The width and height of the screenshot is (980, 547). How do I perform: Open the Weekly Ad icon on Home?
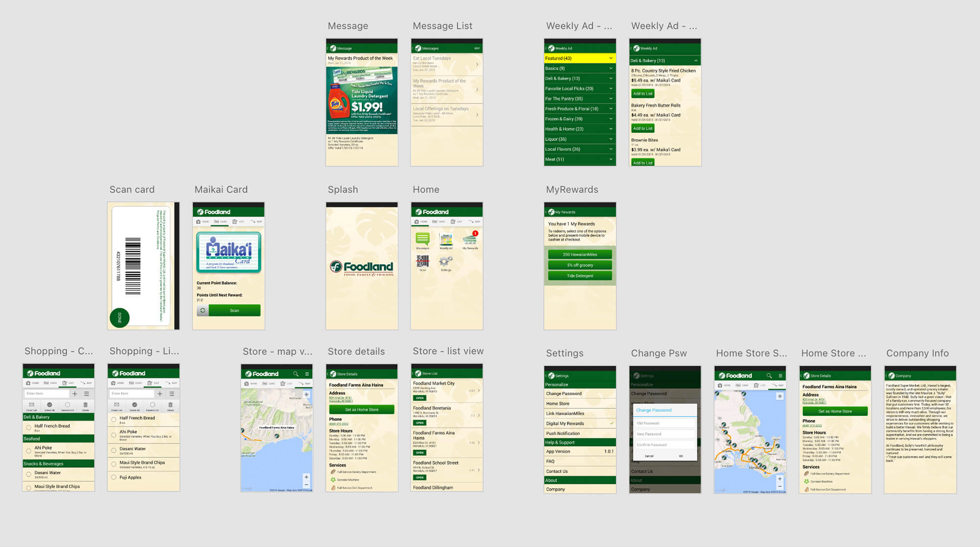pos(446,239)
